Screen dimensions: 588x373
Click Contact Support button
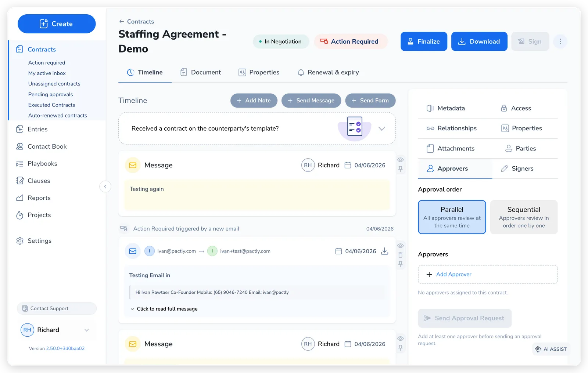(x=57, y=309)
